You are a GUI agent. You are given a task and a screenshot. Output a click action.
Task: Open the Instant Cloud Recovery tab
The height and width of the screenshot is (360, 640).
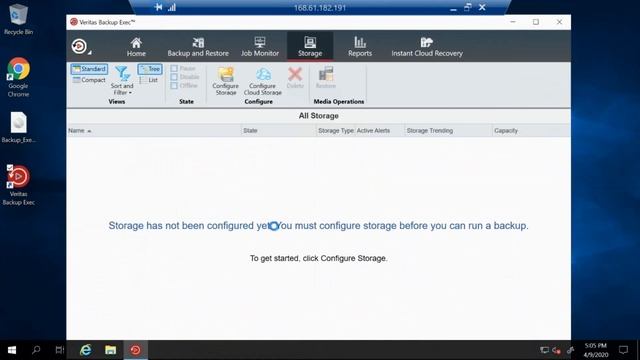[427, 47]
